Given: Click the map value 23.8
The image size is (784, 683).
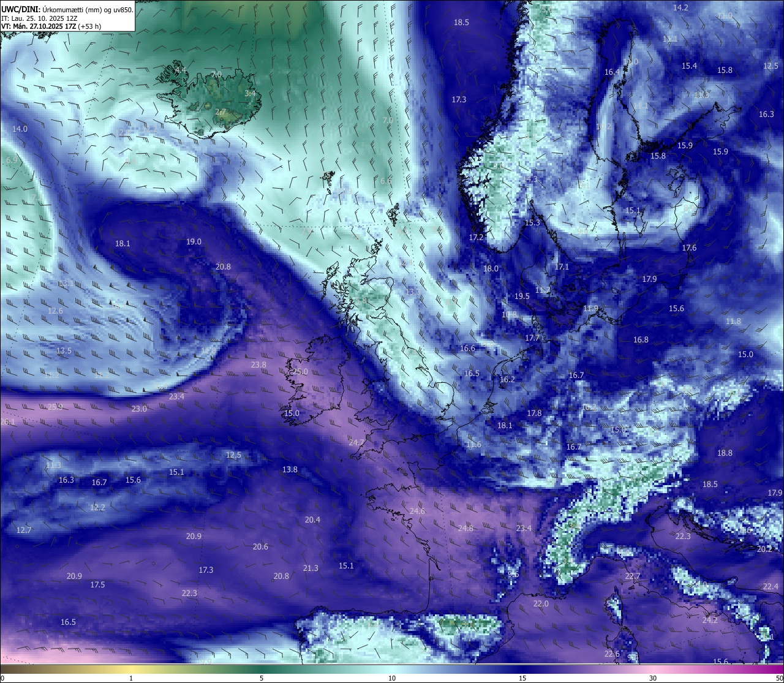Looking at the screenshot, I should (x=258, y=364).
